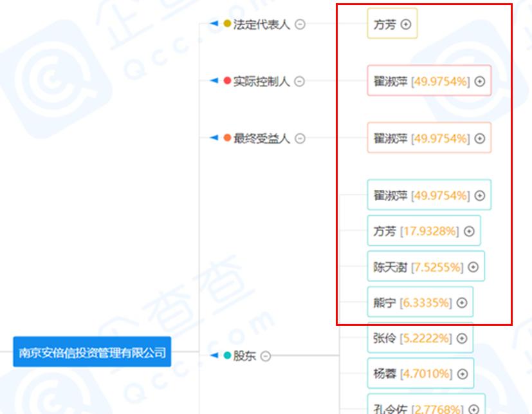Click 翟淑萍 name in teal shareholder box
The width and height of the screenshot is (532, 414).
[390, 196]
